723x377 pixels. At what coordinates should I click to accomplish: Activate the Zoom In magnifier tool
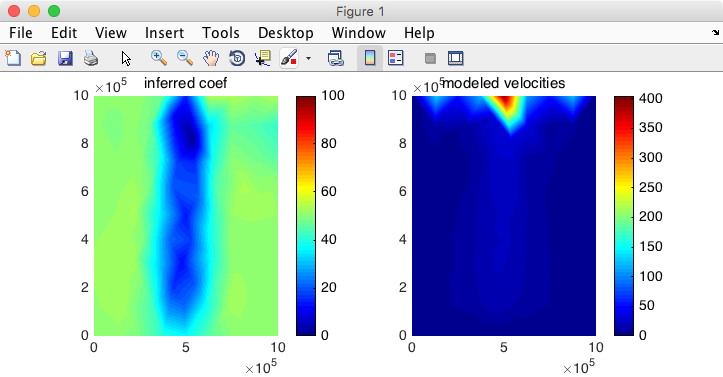tap(159, 58)
